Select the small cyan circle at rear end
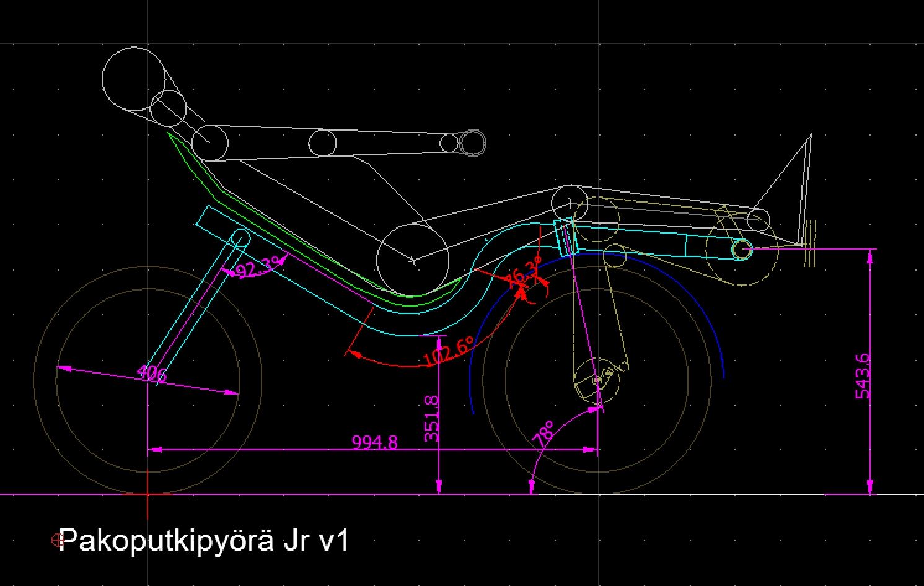The width and height of the screenshot is (924, 586). pos(741,249)
